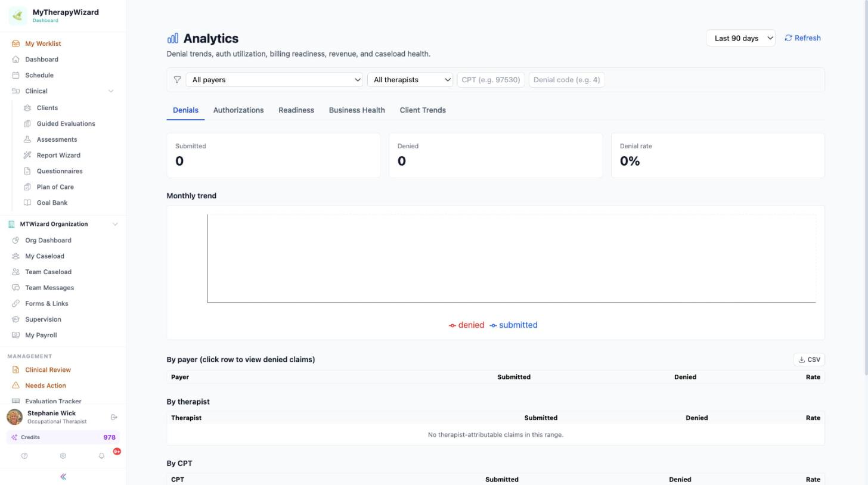Screen dimensions: 868x485
Task: Click the Supervision graduation cap icon
Action: [x=15, y=319]
